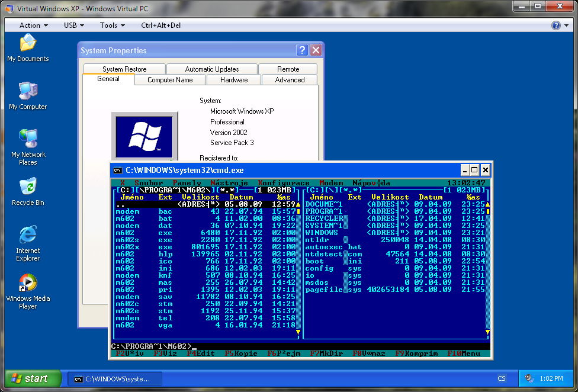Click left panel scroll up arrow
Viewport: 578px width, 392px height.
coord(298,204)
